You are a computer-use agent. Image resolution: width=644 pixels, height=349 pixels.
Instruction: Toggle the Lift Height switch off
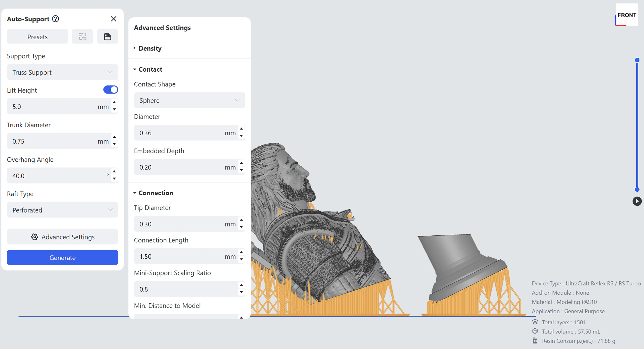tap(111, 90)
